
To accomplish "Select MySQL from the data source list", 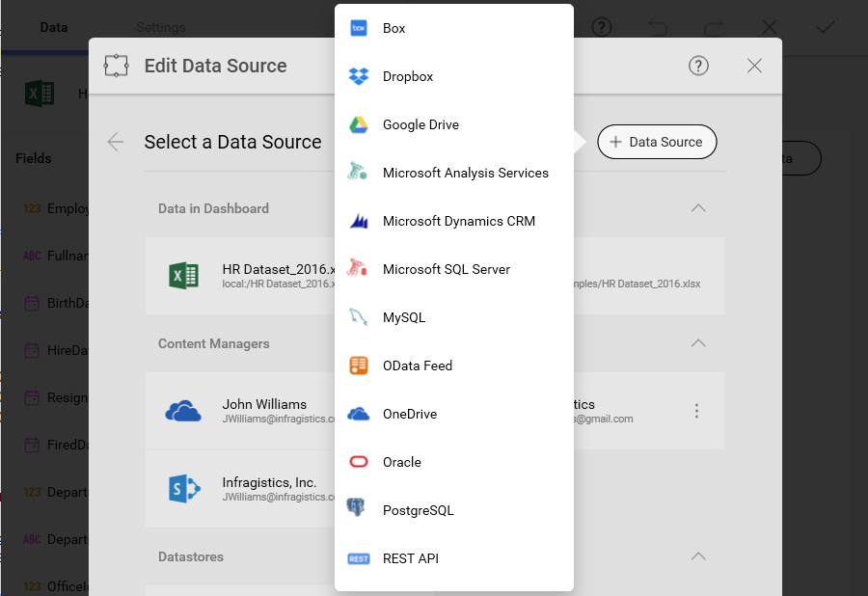I will (403, 317).
